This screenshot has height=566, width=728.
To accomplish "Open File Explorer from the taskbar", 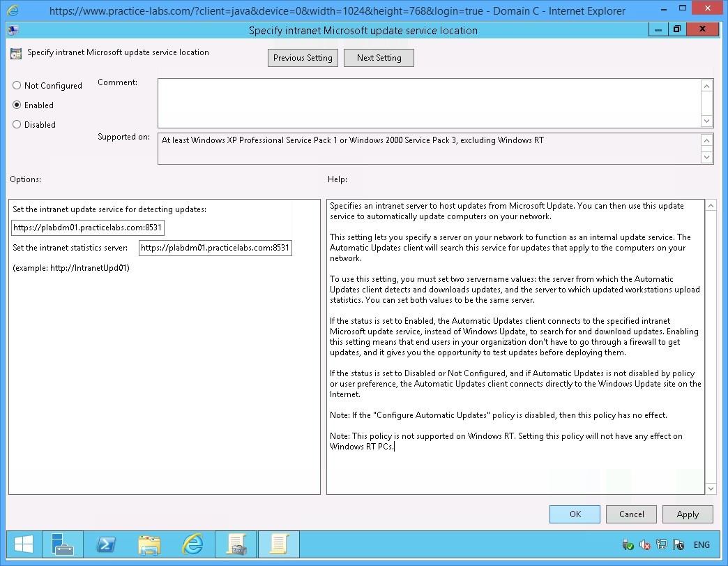I will tap(149, 544).
